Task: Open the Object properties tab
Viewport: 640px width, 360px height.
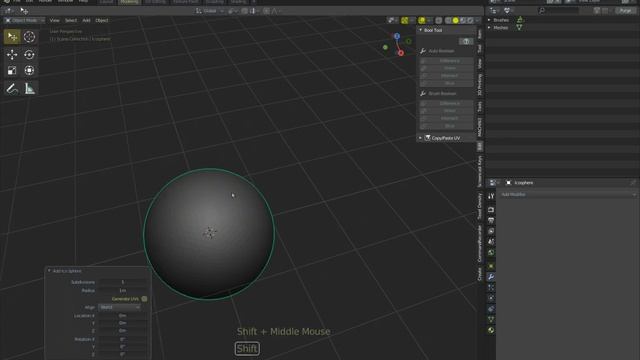Action: click(x=491, y=266)
